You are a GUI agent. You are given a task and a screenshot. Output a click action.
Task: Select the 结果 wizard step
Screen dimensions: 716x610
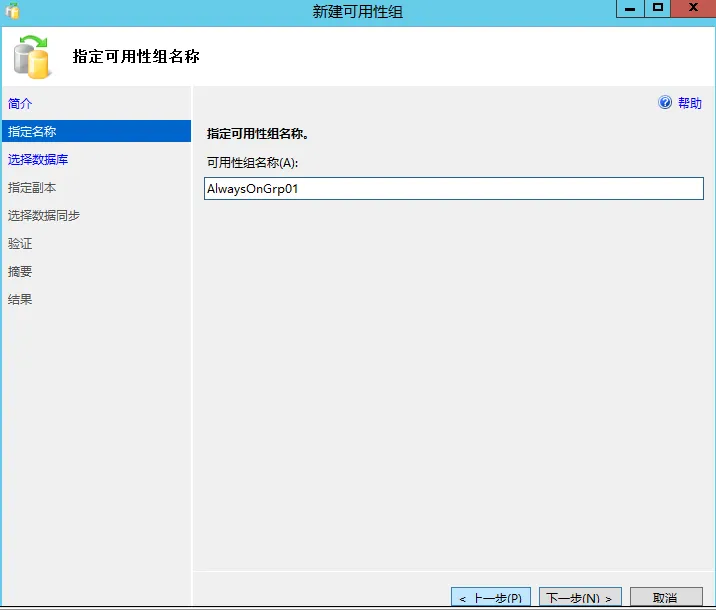20,300
